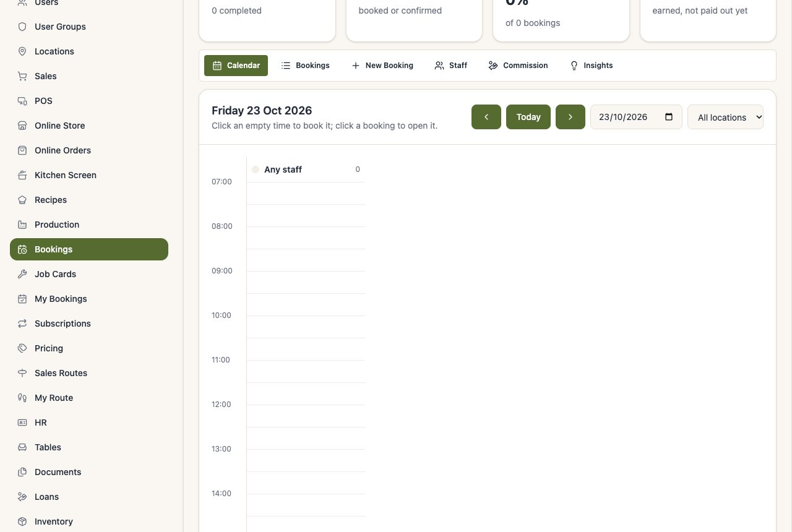The height and width of the screenshot is (532, 792).
Task: Open the Commission tab
Action: coord(518,66)
